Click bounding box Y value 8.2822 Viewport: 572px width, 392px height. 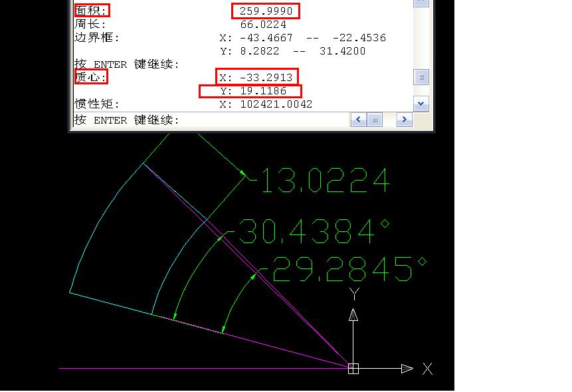[x=259, y=50]
